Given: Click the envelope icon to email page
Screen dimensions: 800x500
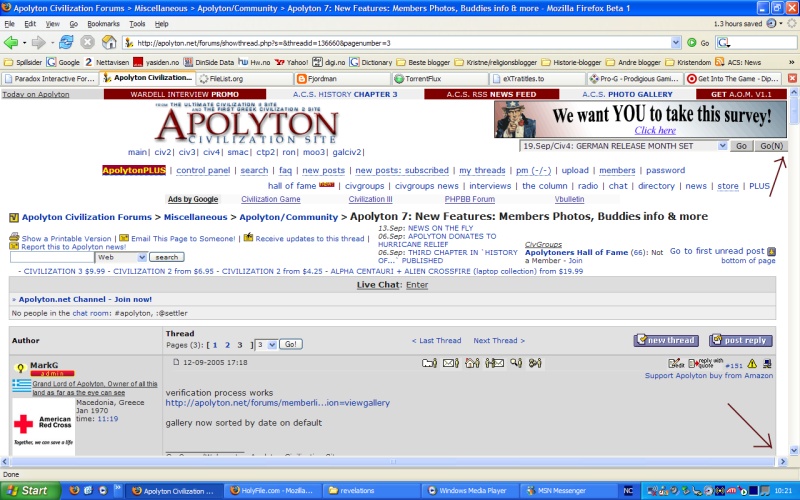Looking at the screenshot, I should coord(124,238).
